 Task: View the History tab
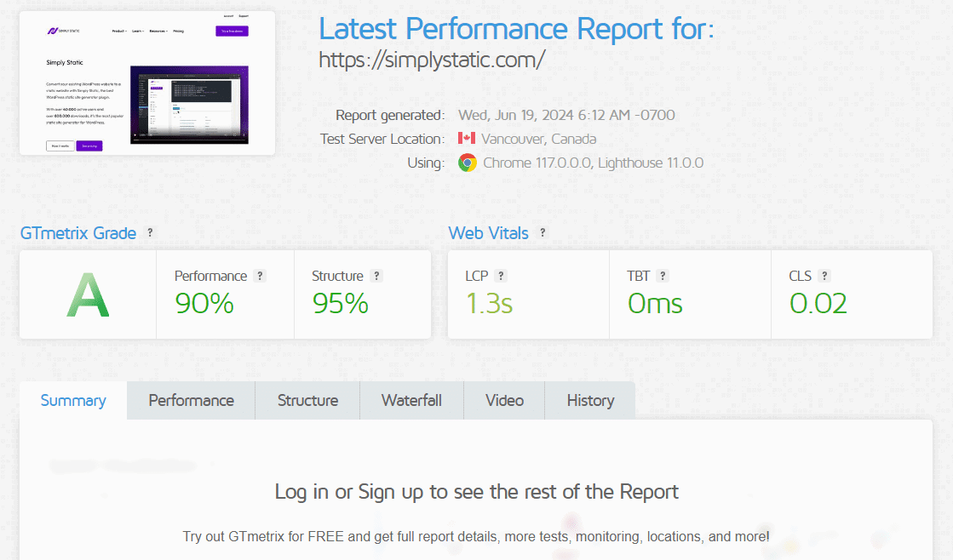pyautogui.click(x=589, y=400)
